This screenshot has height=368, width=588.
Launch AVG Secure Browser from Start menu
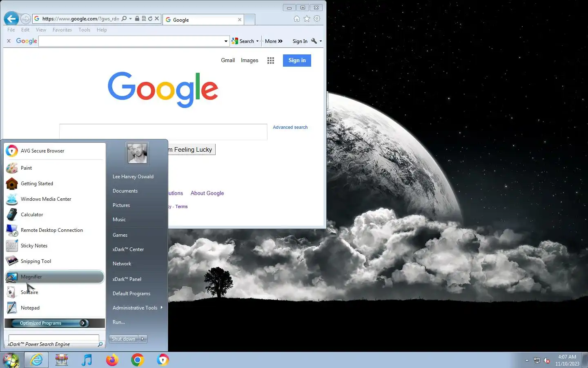(x=55, y=151)
